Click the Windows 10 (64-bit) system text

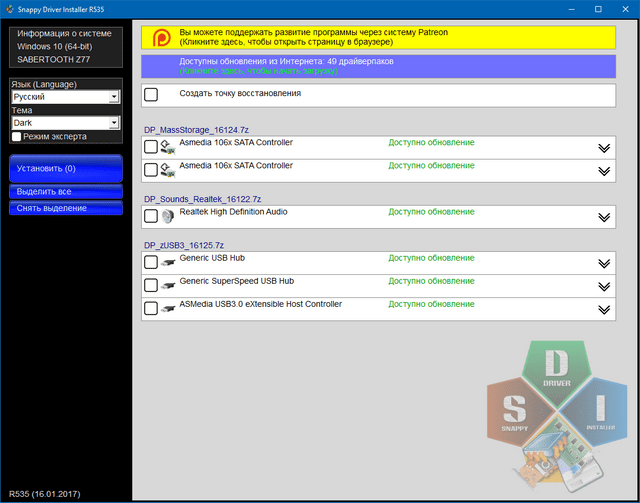click(55, 47)
